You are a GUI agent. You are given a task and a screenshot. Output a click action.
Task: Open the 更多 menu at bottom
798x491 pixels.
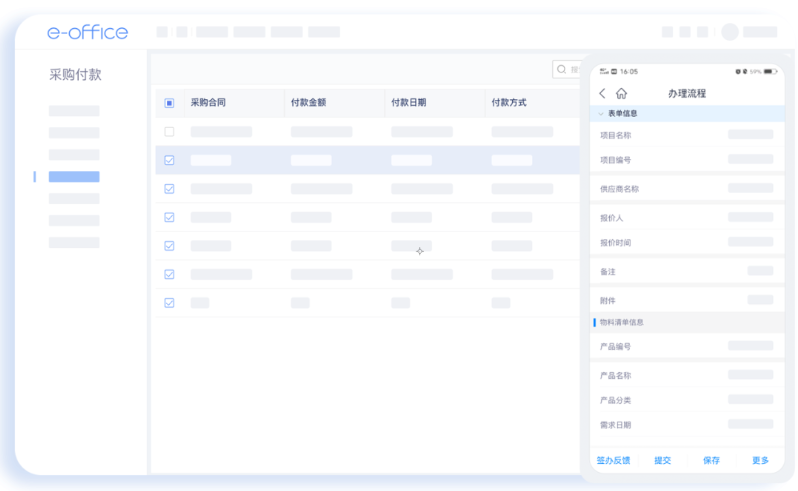point(760,460)
